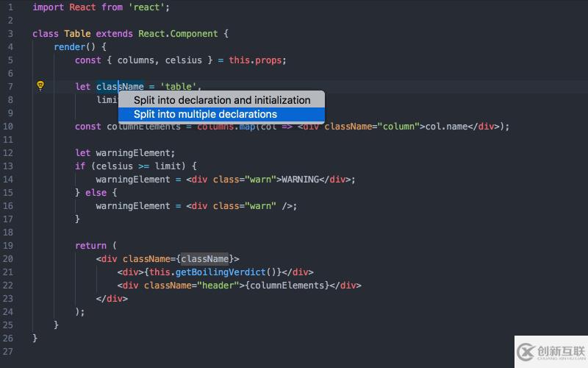Choose 'Split into declaration and initialization'
Image resolution: width=588 pixels, height=368 pixels.
222,100
